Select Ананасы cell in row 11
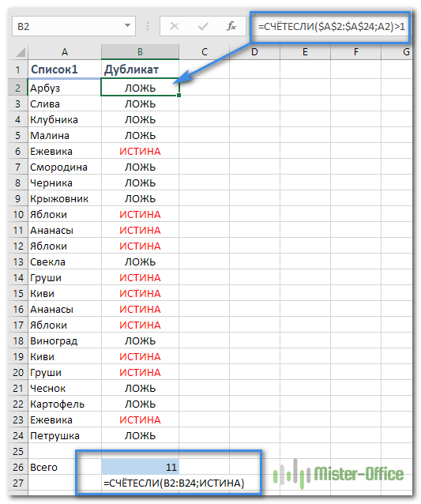This screenshot has height=504, width=421. pyautogui.click(x=65, y=230)
